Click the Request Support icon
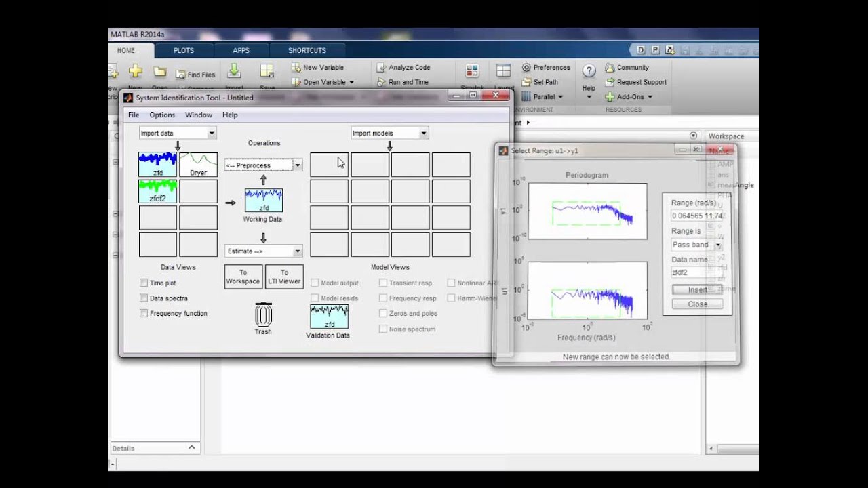This screenshot has height=488, width=868. 610,82
